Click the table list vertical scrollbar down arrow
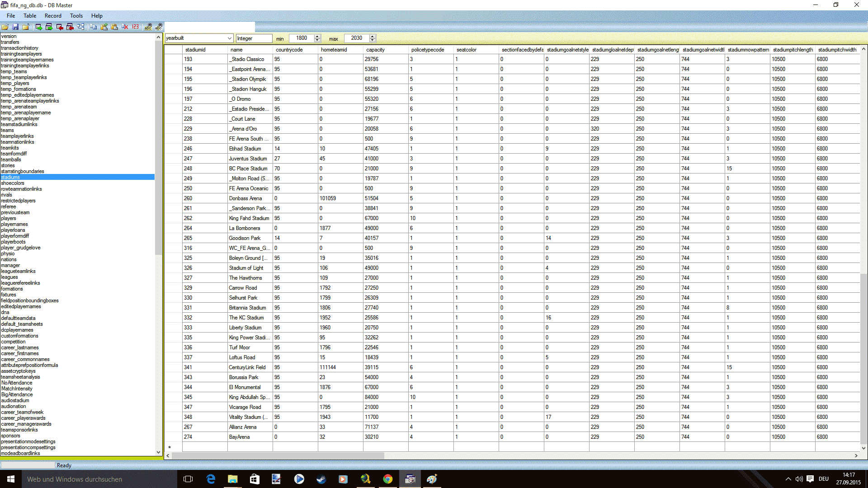 [x=158, y=452]
